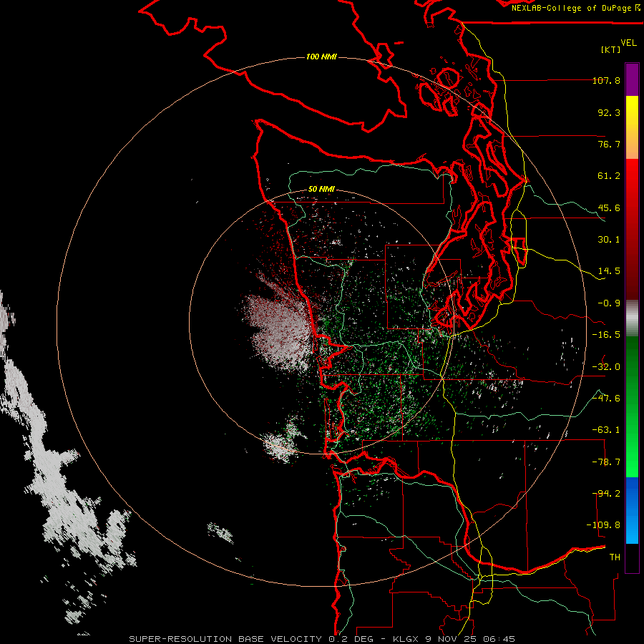Click the TH legend label
The image size is (644, 644).
coord(615,557)
